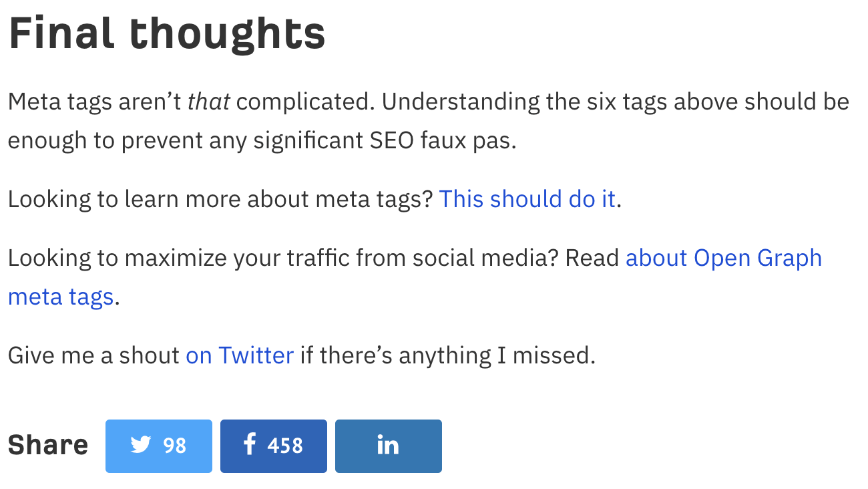
Task: Click "if there's anything I missed" text
Action: pyautogui.click(x=447, y=355)
